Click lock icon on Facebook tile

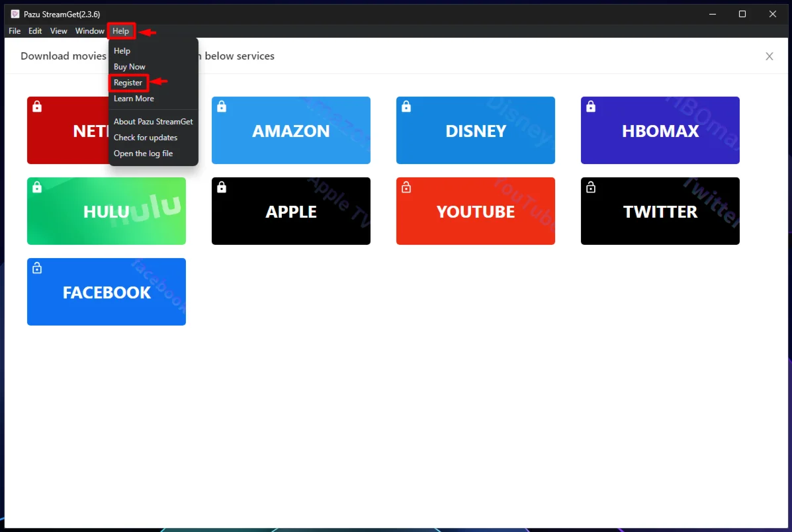click(x=37, y=268)
